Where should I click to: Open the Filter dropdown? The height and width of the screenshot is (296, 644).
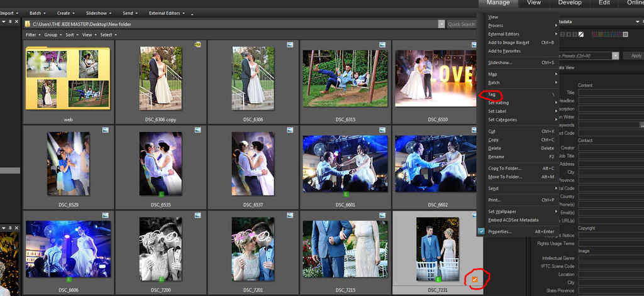pos(31,35)
